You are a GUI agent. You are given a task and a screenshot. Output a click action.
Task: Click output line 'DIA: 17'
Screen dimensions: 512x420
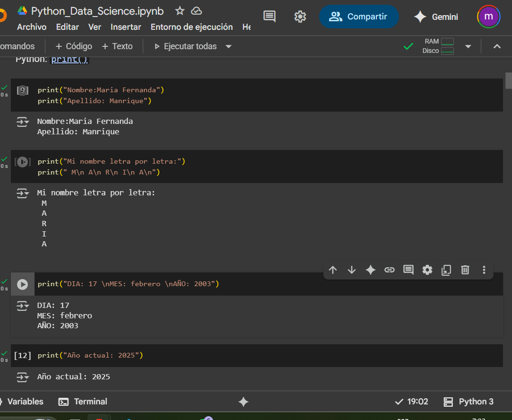(53, 306)
